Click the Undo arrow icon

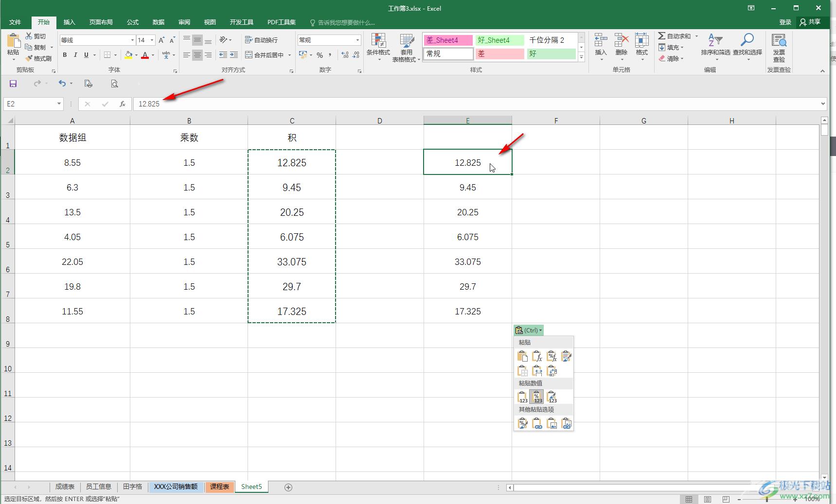(62, 84)
